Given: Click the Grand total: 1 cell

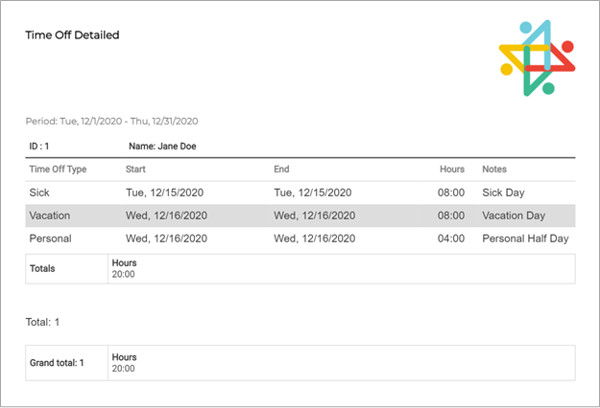Looking at the screenshot, I should (x=67, y=363).
